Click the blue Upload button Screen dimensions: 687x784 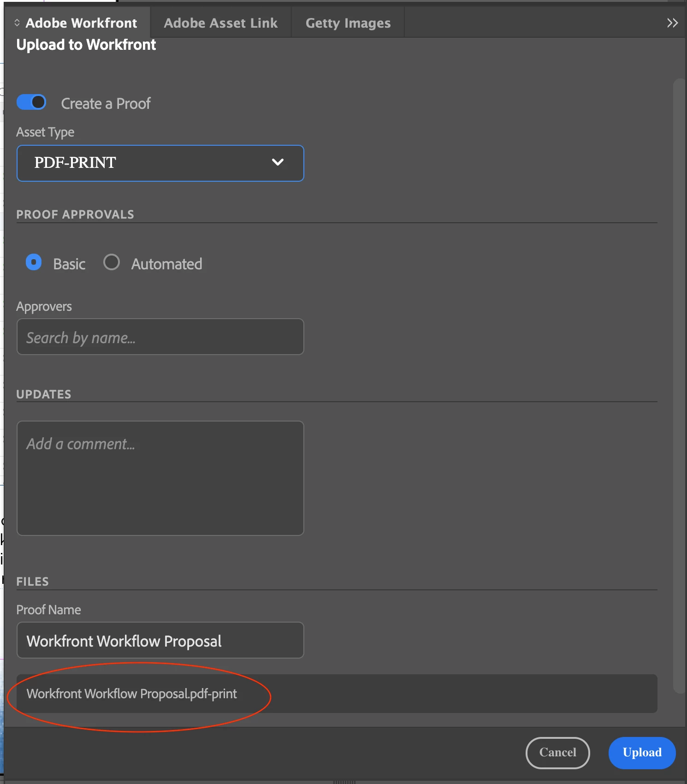[x=642, y=753]
